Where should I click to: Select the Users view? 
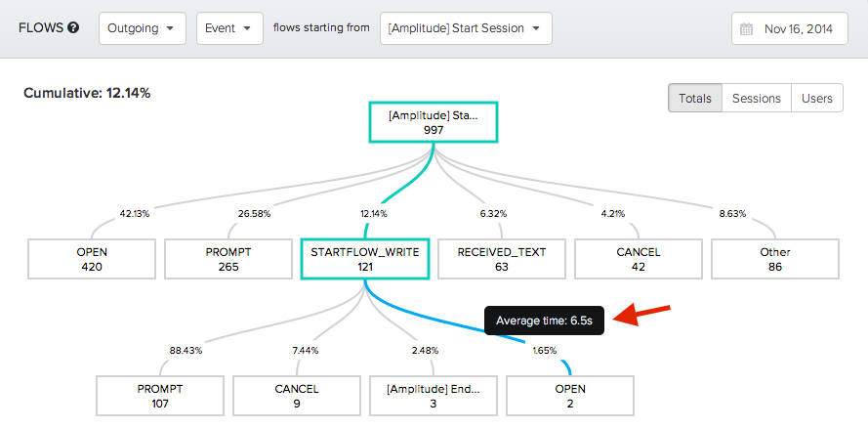(817, 99)
